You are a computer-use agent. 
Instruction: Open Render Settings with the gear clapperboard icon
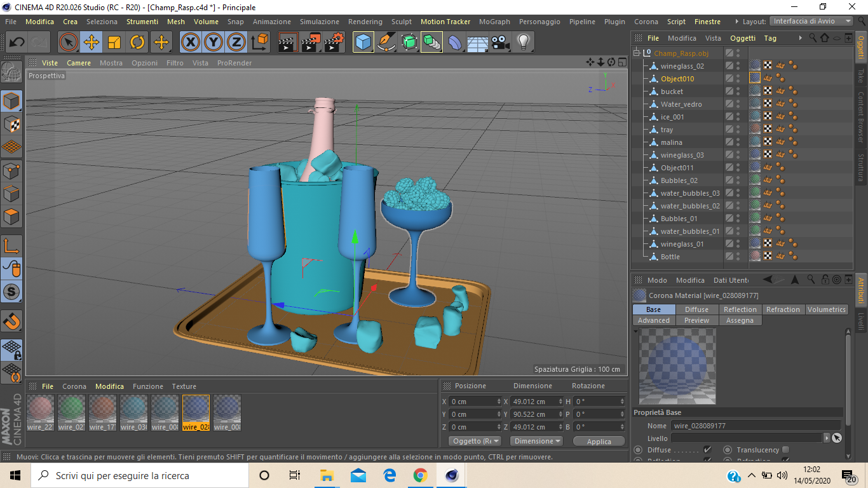coord(334,43)
